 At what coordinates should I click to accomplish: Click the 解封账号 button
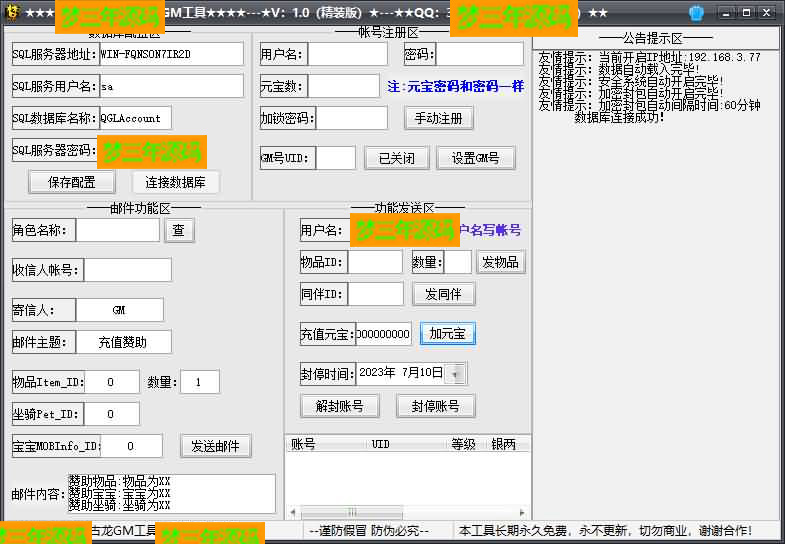[339, 406]
